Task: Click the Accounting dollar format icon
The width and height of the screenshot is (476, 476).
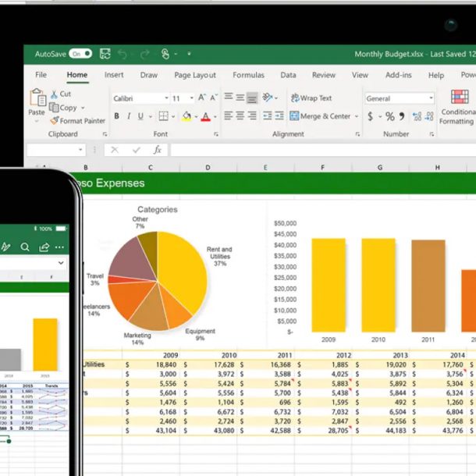Action: pyautogui.click(x=371, y=116)
